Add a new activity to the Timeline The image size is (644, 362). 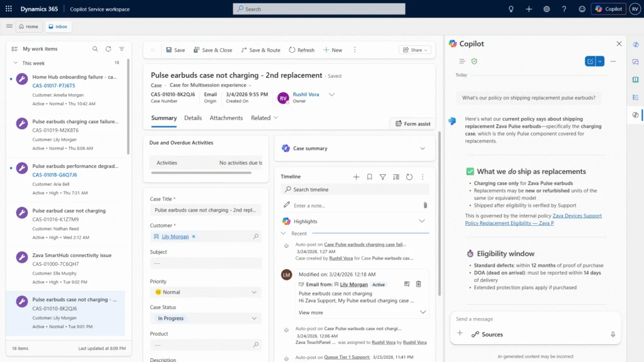tap(356, 177)
